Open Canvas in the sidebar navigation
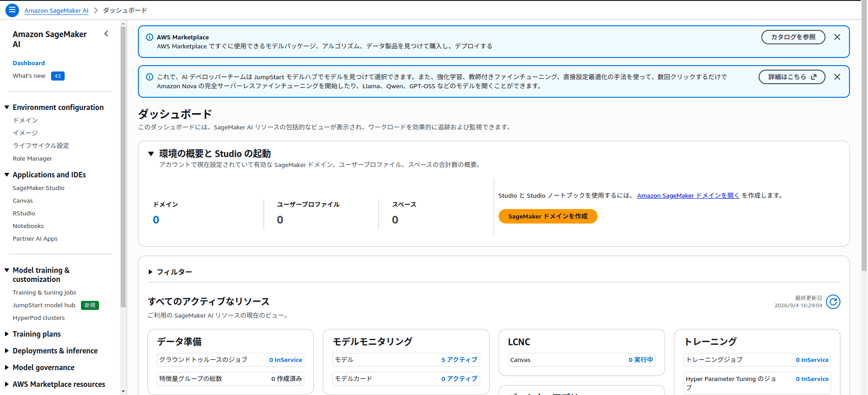Viewport: 868px width, 395px height. pyautogui.click(x=23, y=201)
